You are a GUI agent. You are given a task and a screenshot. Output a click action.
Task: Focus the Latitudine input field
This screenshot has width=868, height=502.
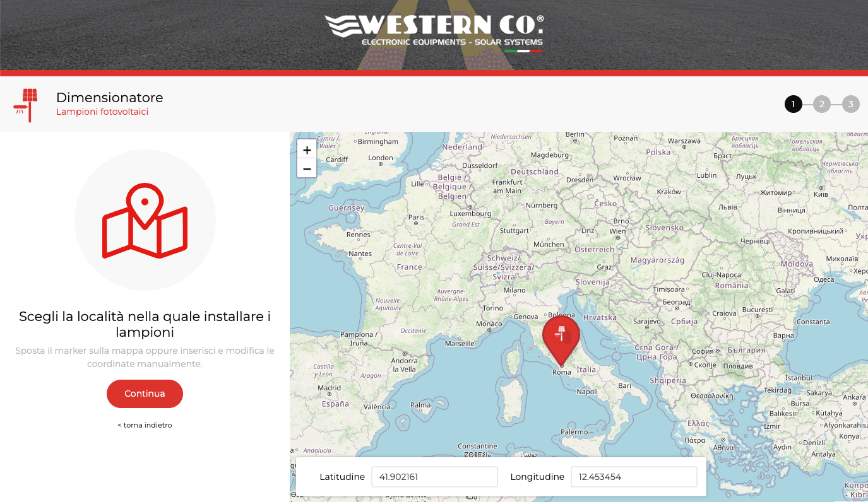coord(434,477)
